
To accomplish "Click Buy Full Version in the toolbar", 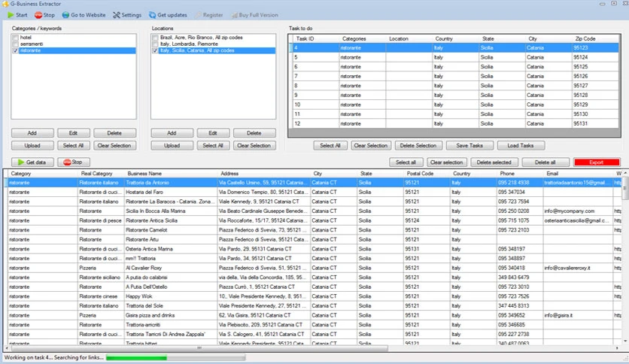I will tap(255, 15).
